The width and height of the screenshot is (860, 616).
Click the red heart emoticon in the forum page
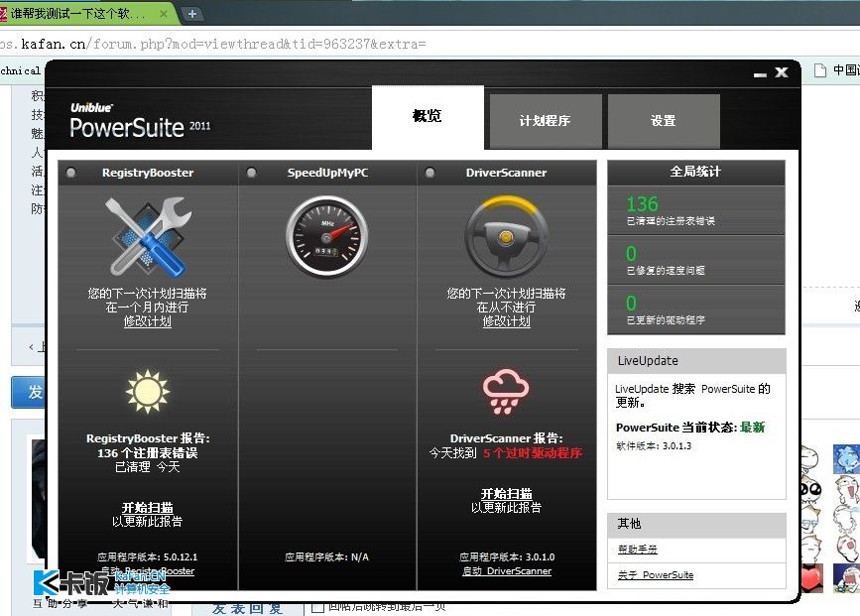pos(811,578)
